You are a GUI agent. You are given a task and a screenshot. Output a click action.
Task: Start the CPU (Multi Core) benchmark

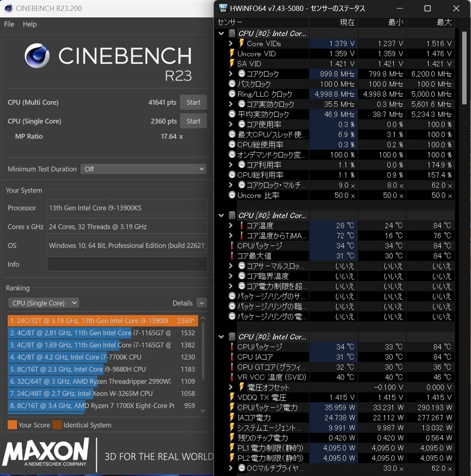(194, 102)
